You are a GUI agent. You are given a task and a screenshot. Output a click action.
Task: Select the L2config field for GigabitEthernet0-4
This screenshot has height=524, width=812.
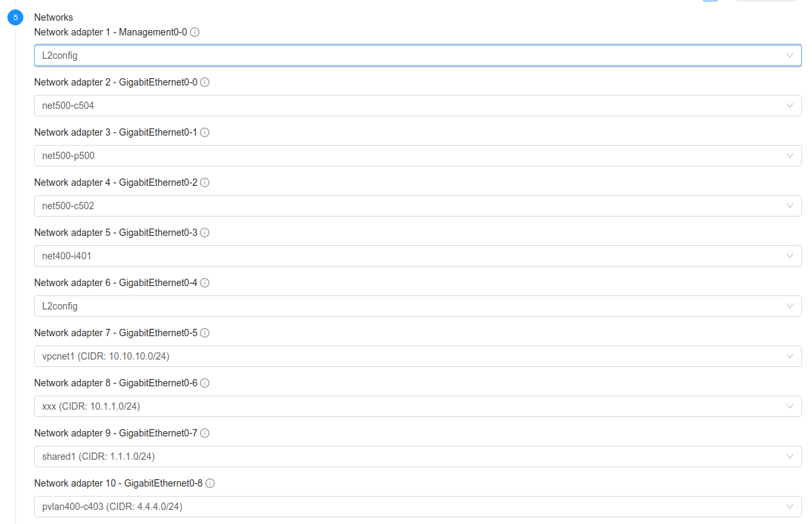coord(417,305)
